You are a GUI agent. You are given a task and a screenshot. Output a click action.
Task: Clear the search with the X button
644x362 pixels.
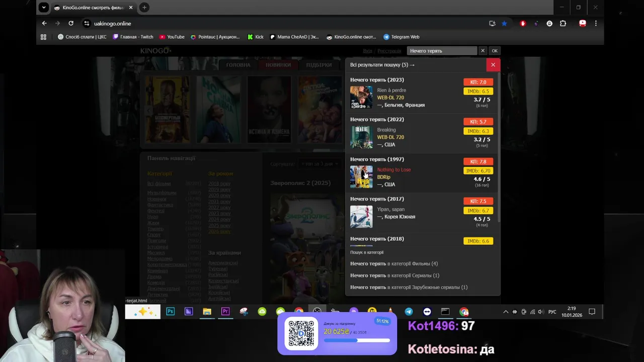point(482,51)
